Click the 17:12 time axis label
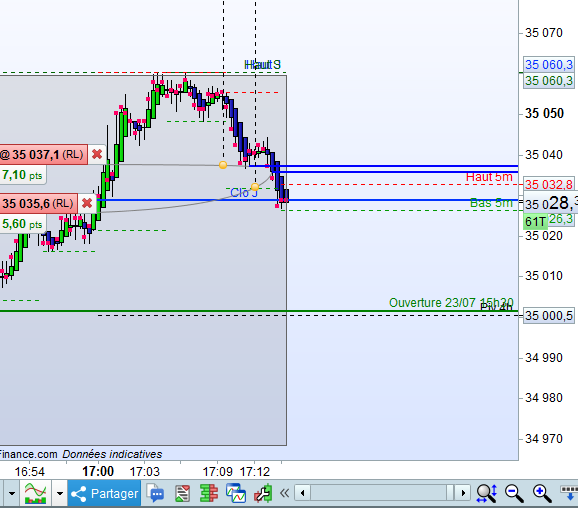This screenshot has width=578, height=508. [x=255, y=472]
